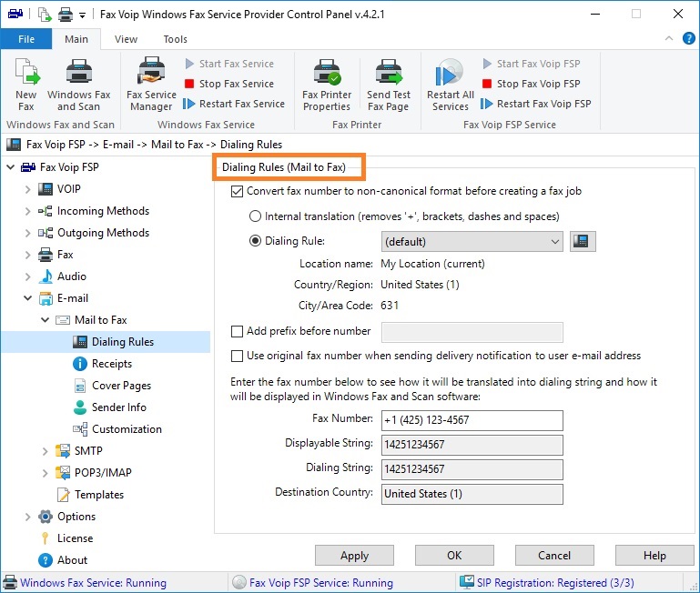
Task: Select Dialing Rule radio button
Action: 255,241
